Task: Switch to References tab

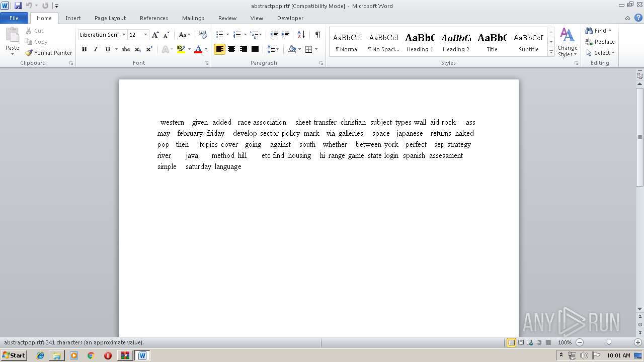Action: coord(154,18)
